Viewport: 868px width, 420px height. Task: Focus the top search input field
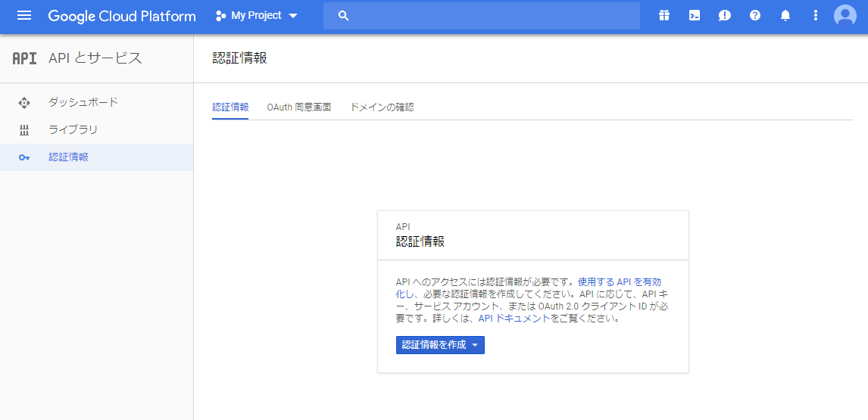tap(482, 15)
